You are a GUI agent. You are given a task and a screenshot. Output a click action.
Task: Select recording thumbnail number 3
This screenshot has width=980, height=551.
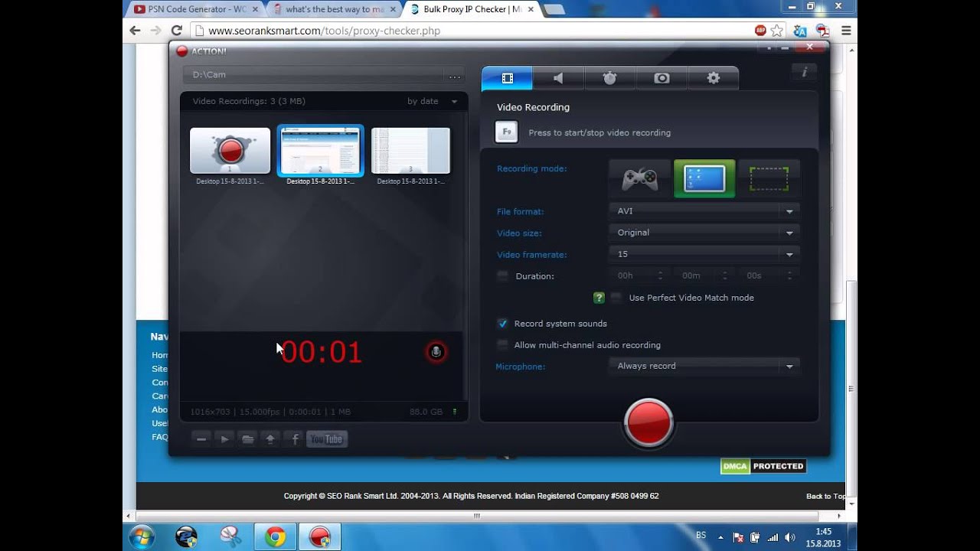[x=410, y=151]
